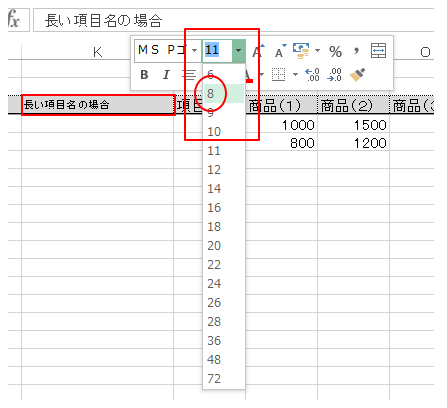The height and width of the screenshot is (408, 447).
Task: Open Accounting Number Format dropdown arrow
Action: coord(317,51)
